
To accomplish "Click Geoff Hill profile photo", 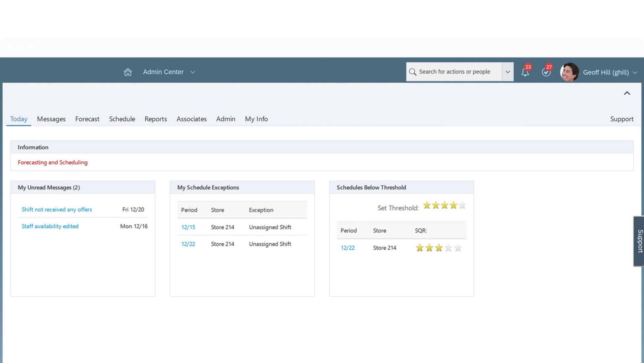I will (x=569, y=72).
